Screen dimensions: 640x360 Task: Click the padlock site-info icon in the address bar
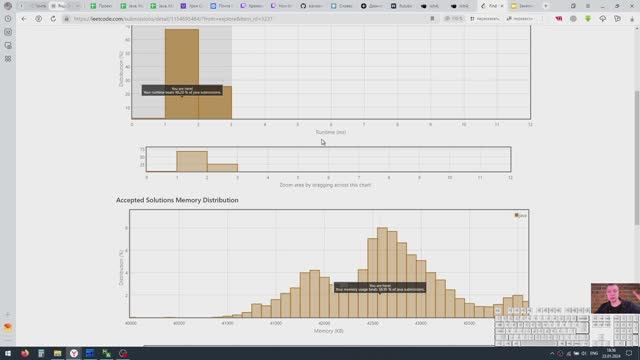pyautogui.click(x=67, y=19)
